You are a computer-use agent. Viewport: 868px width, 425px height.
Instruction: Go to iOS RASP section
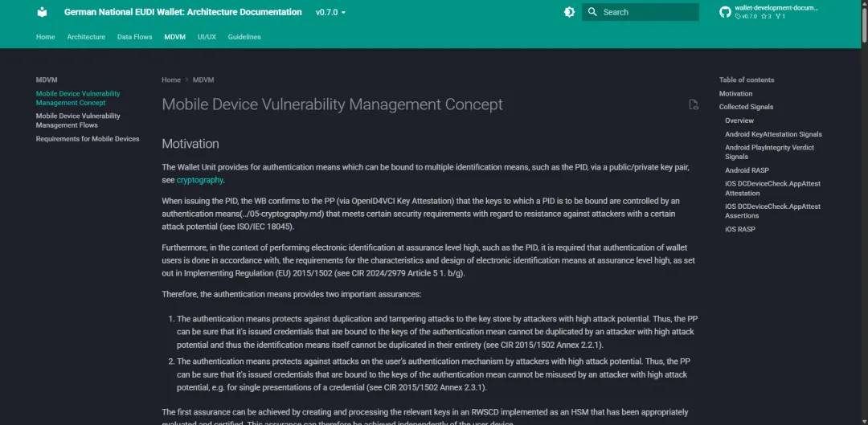click(x=740, y=229)
